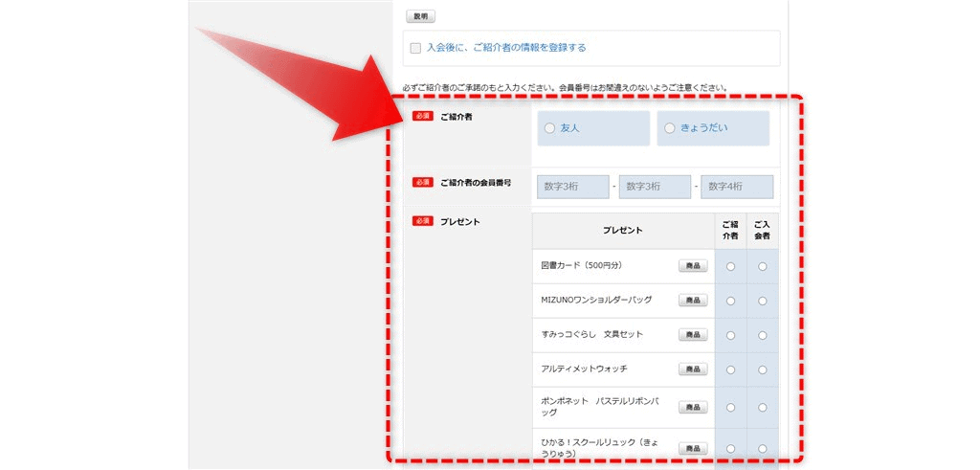View 商品 details for アルティメットウォッチ
This screenshot has width=980, height=470.
point(693,369)
